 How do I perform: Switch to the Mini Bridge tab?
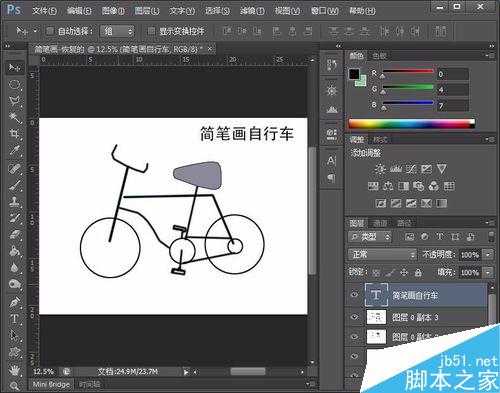coord(51,384)
